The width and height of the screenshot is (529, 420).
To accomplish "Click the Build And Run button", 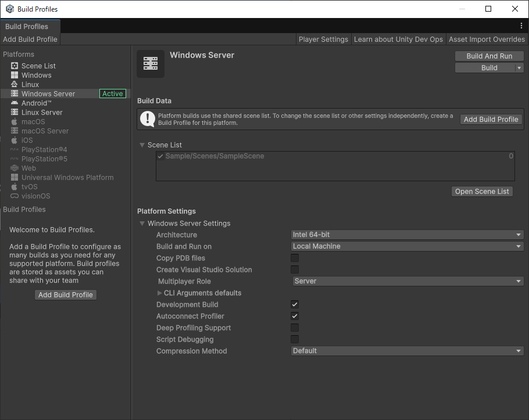I will click(489, 56).
